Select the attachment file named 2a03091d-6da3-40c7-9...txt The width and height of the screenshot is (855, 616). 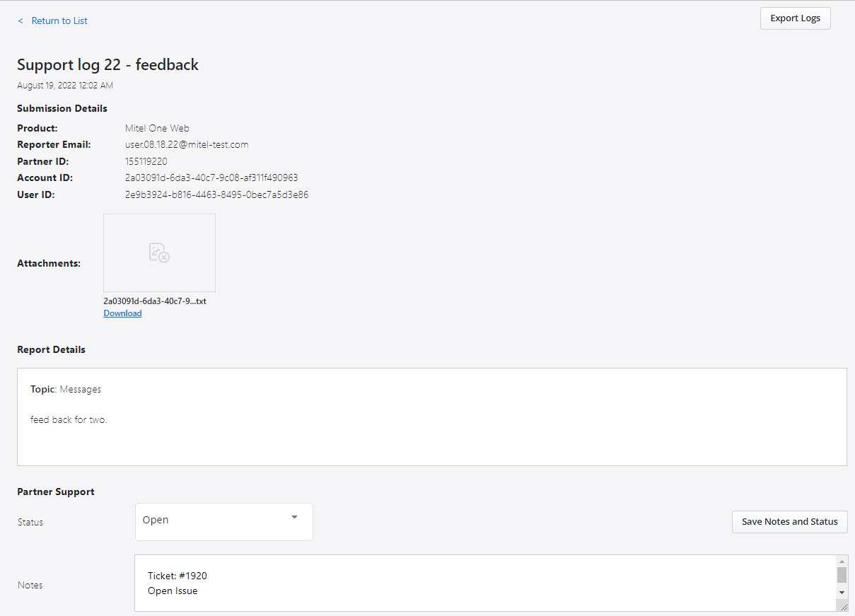click(154, 301)
